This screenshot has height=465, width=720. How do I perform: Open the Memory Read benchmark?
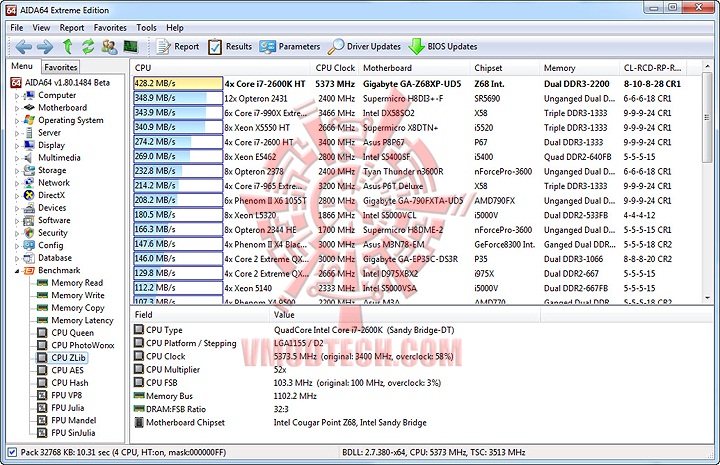coord(77,283)
